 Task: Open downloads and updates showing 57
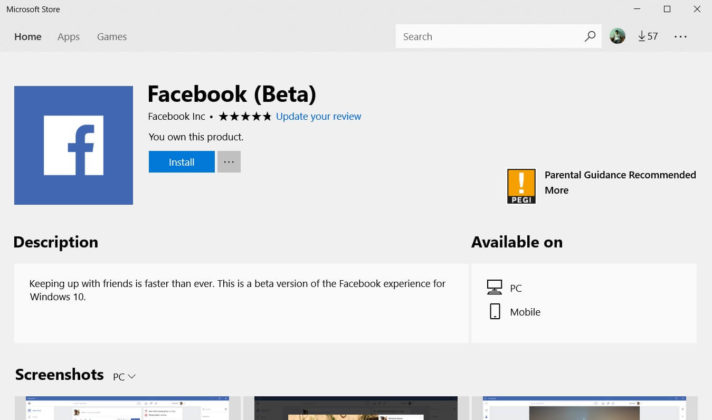coord(648,36)
